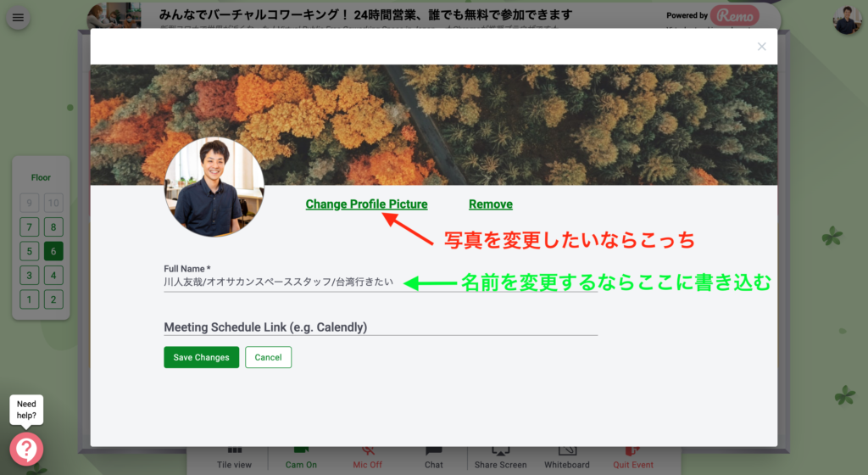Toggle the microphone with Mic Off
868x475 pixels.
pos(368,458)
